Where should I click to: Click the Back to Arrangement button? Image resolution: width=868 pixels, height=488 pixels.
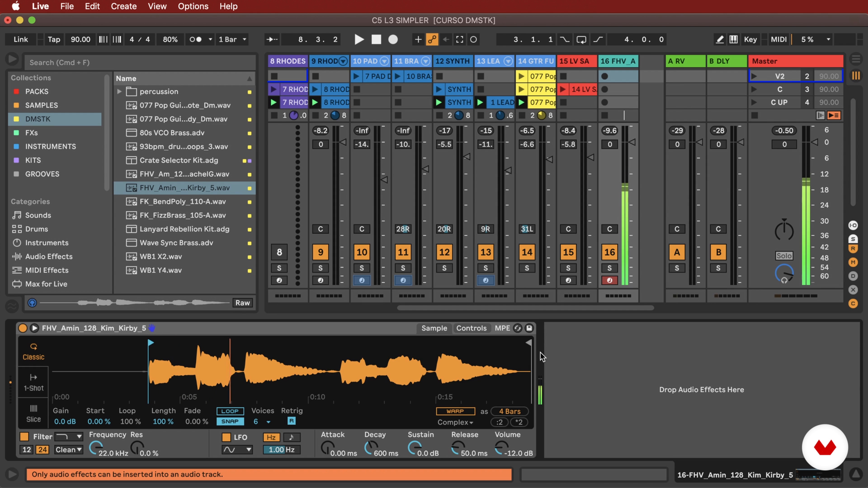(x=834, y=115)
